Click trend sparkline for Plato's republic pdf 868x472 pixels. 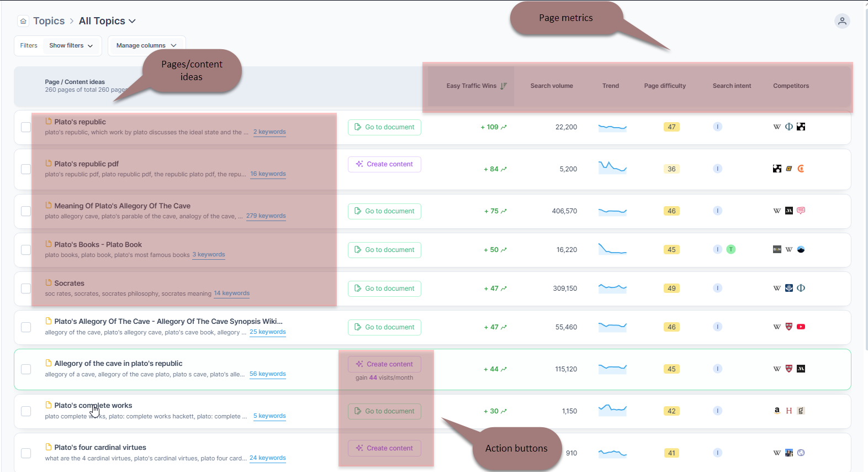[612, 167]
